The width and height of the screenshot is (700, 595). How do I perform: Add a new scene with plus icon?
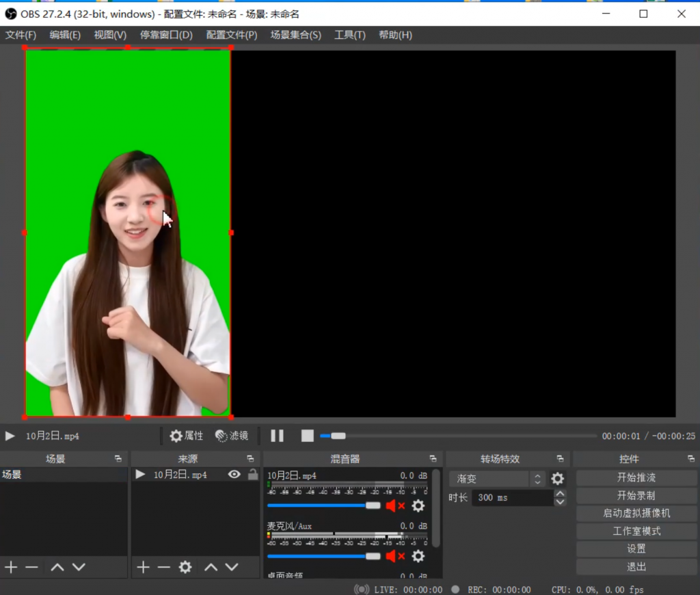tap(10, 567)
